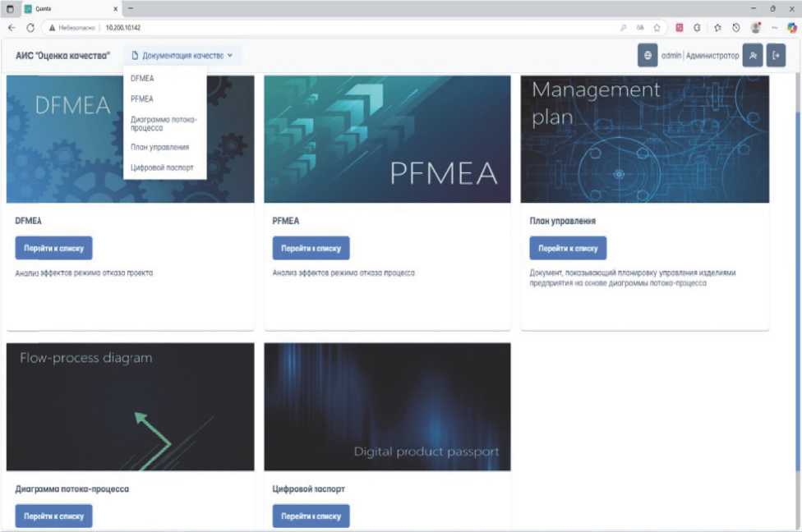Click the Management plan banner image

[x=644, y=139]
